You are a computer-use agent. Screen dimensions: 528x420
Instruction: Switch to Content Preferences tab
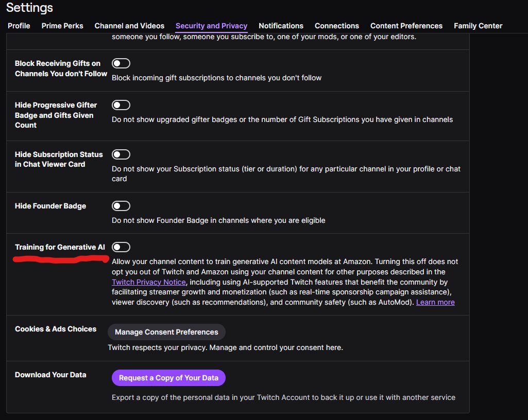pyautogui.click(x=406, y=26)
